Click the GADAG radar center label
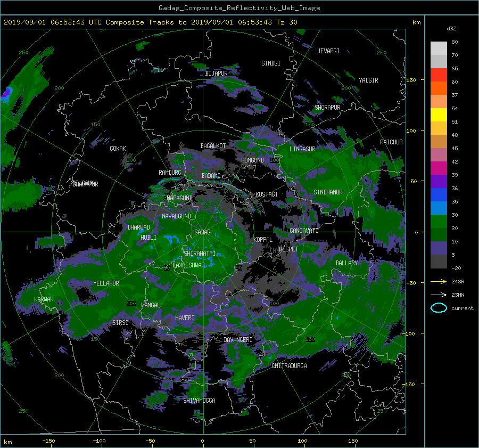Viewport: 479px width, 448px height. pyautogui.click(x=202, y=232)
